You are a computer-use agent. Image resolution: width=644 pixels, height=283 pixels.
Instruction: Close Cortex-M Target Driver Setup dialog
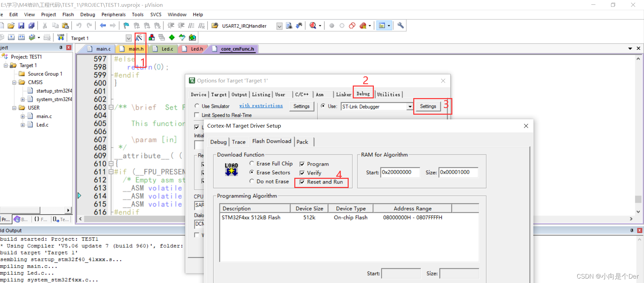526,126
